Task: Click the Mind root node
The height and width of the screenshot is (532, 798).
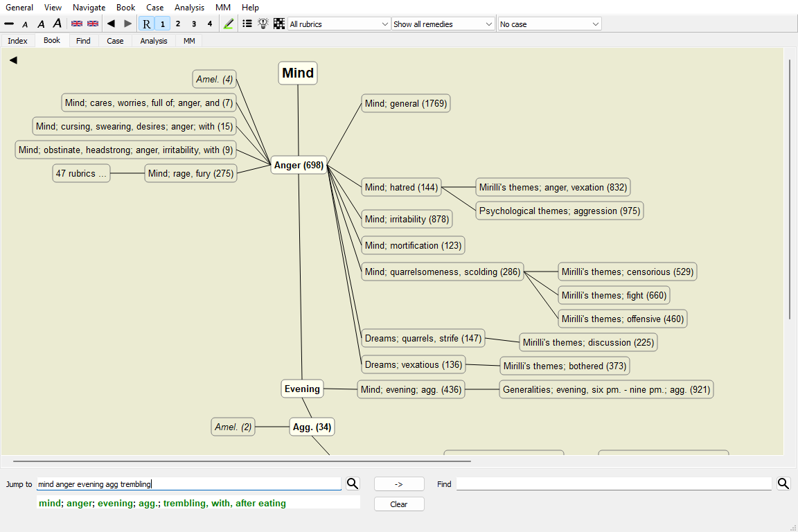Action: pos(298,73)
